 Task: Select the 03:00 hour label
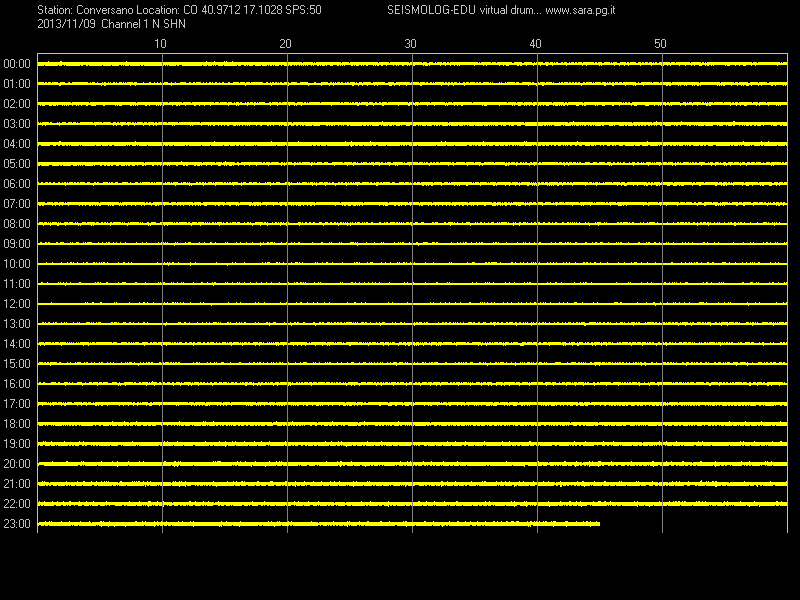[x=17, y=124]
